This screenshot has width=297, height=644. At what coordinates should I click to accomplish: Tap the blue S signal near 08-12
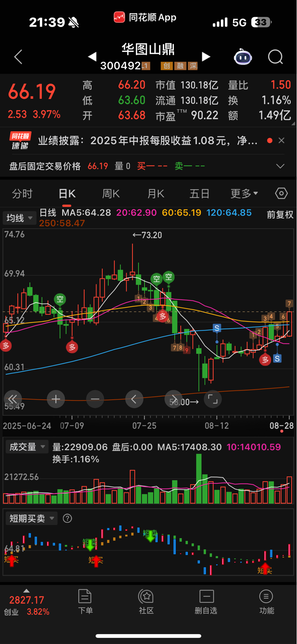point(217,328)
